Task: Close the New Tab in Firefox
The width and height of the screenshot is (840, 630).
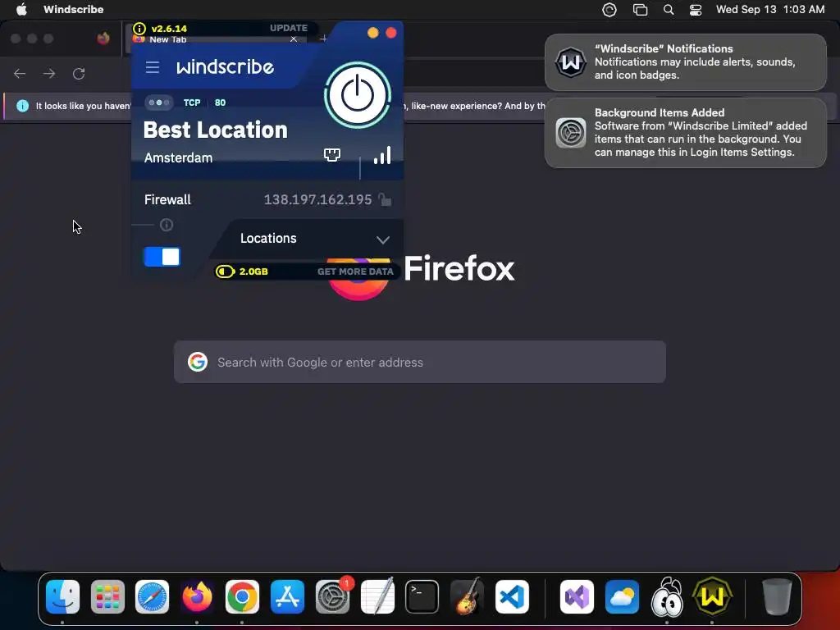Action: coord(294,39)
